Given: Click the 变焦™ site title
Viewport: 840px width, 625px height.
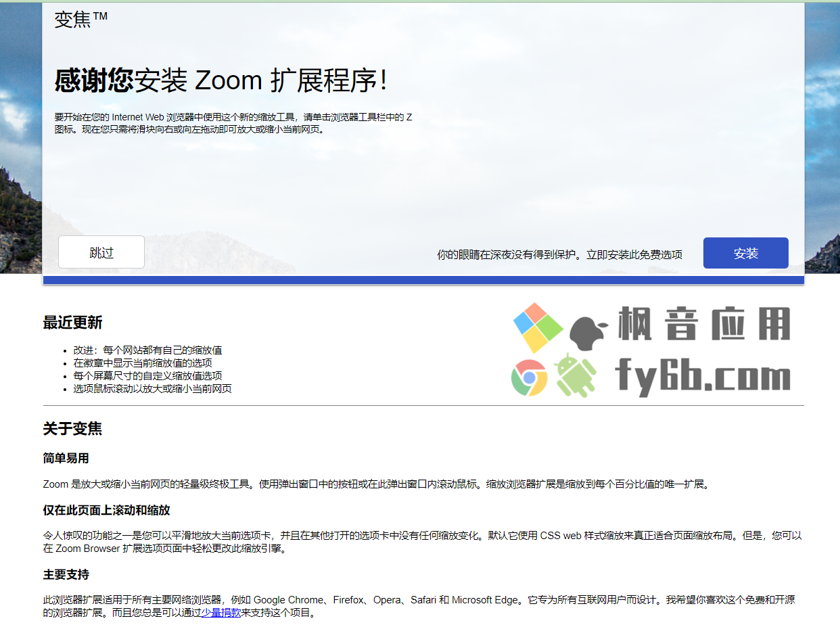Looking at the screenshot, I should click(81, 20).
